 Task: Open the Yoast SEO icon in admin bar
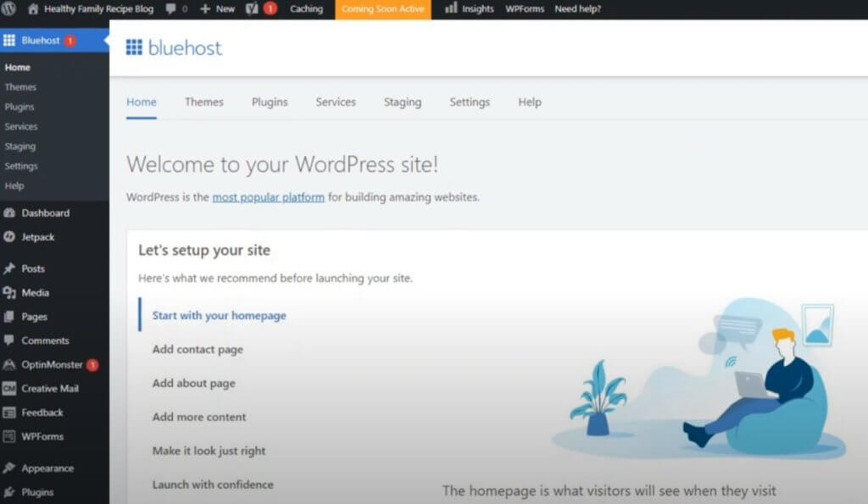tap(252, 8)
